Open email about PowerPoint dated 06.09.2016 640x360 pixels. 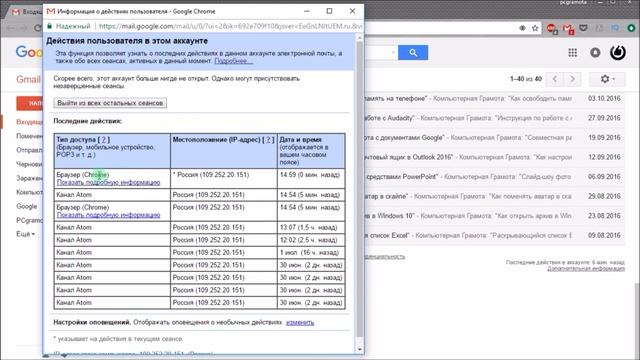[494, 177]
